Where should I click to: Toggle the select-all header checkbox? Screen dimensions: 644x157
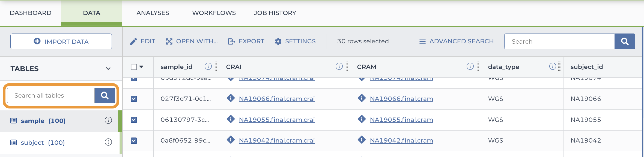pyautogui.click(x=134, y=67)
